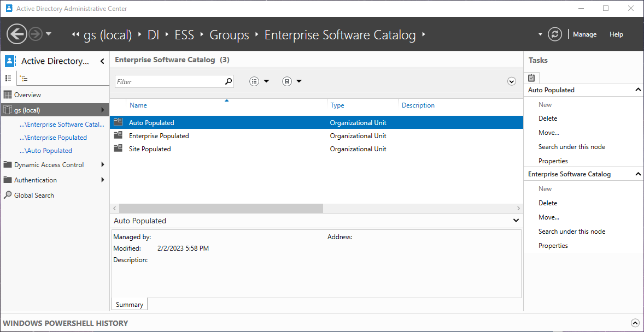
Task: Expand Dynamic Access Control submenu arrow
Action: click(102, 164)
